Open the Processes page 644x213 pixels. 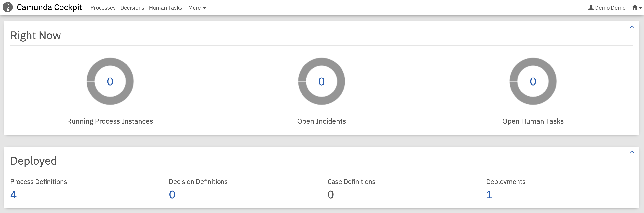point(103,8)
